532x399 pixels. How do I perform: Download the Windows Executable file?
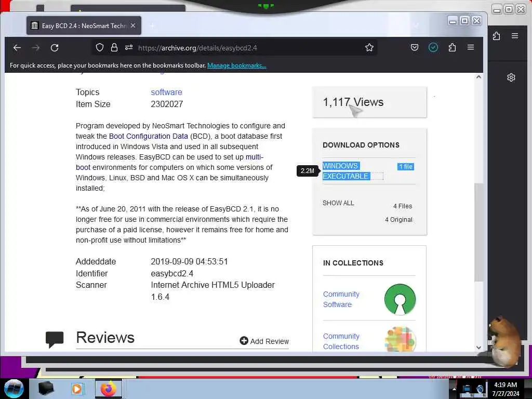345,171
